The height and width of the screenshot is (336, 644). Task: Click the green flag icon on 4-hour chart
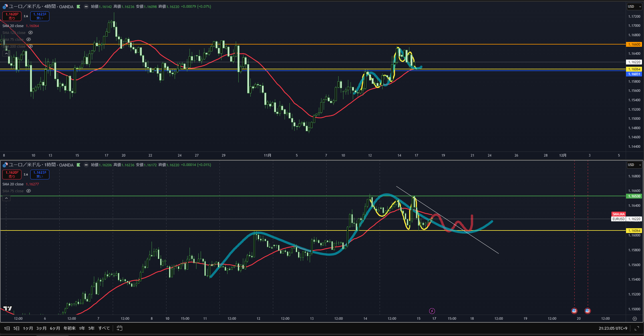pyautogui.click(x=79, y=7)
